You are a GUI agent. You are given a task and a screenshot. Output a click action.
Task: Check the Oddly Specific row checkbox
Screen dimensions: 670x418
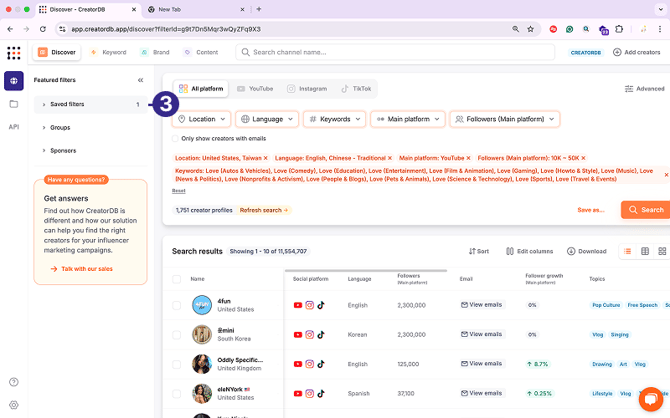(176, 364)
